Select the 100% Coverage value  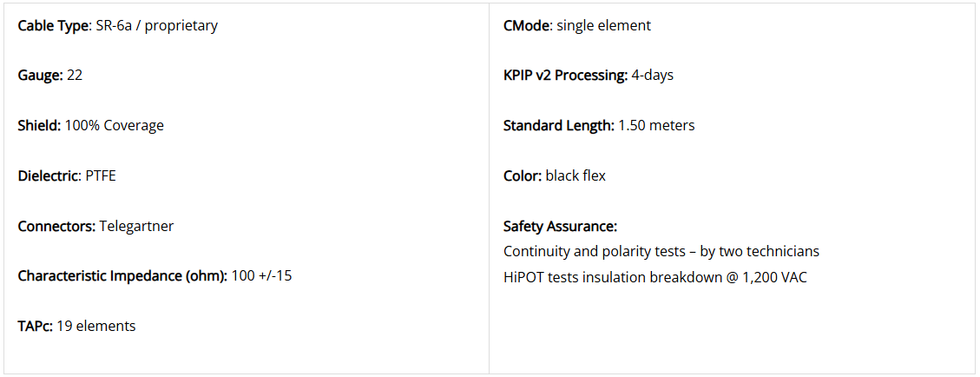pos(115,126)
